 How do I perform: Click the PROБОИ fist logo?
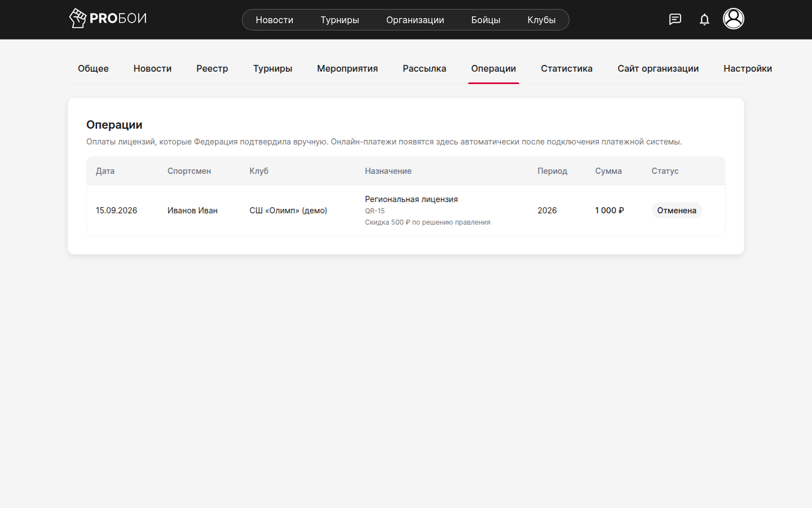tap(108, 19)
